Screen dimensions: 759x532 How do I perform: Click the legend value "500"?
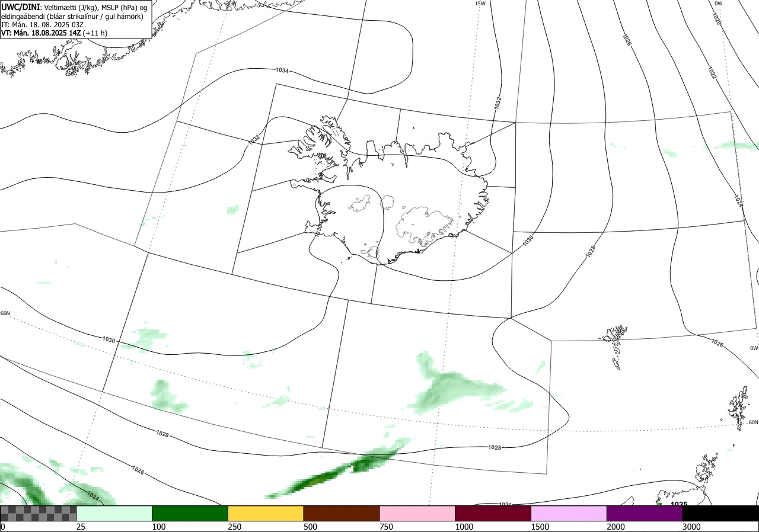(x=311, y=527)
